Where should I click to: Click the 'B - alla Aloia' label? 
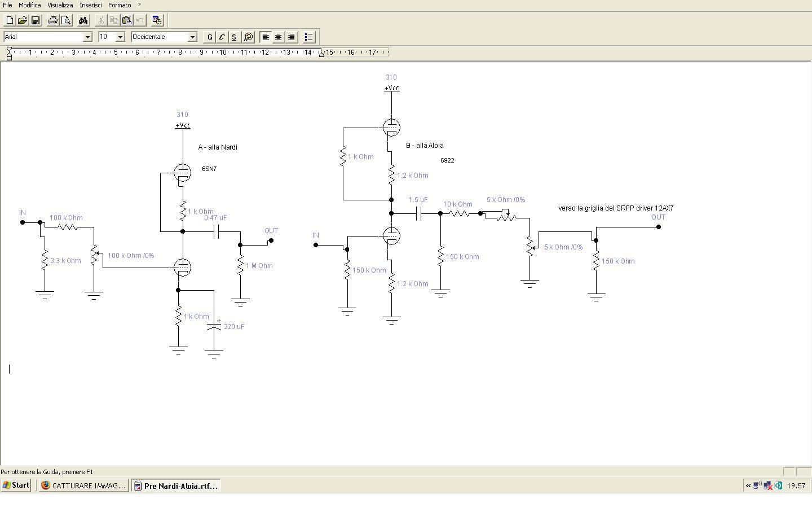point(425,146)
